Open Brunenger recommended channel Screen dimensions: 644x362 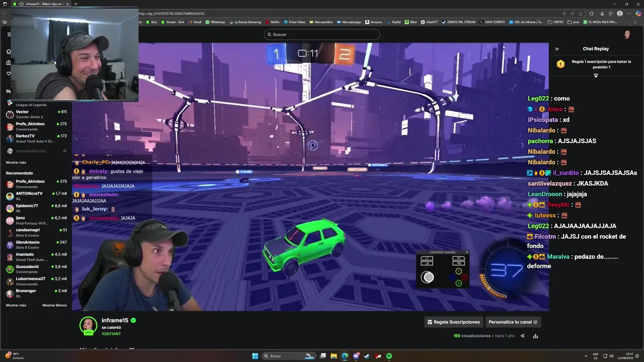tap(36, 293)
